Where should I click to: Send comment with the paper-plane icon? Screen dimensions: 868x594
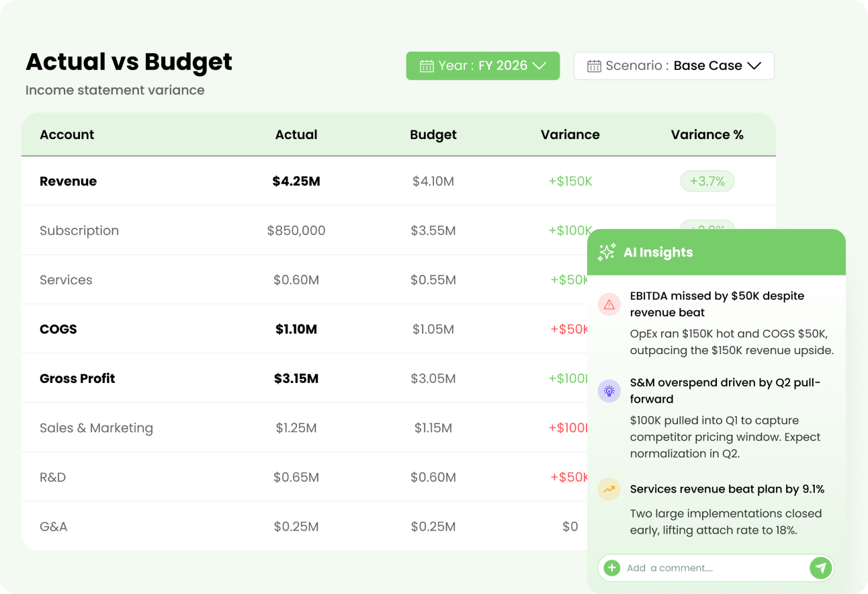[x=820, y=568]
